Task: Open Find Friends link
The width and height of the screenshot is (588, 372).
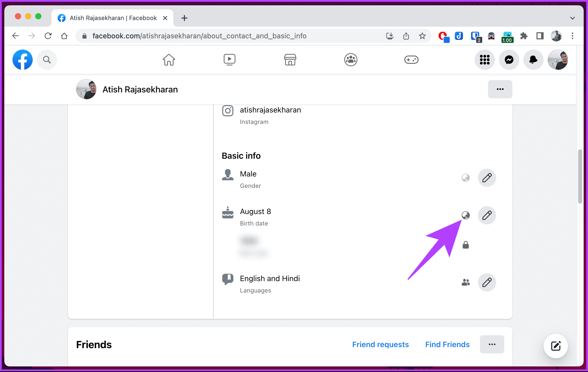Action: [x=447, y=344]
